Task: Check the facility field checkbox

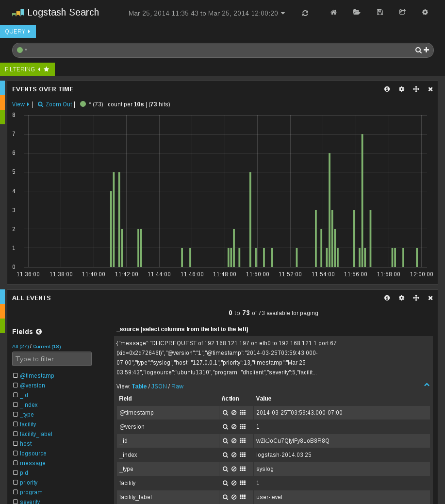Action: click(x=16, y=424)
